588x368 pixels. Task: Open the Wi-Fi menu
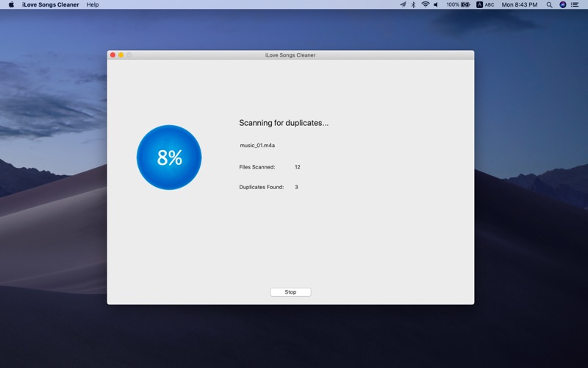[426, 4]
